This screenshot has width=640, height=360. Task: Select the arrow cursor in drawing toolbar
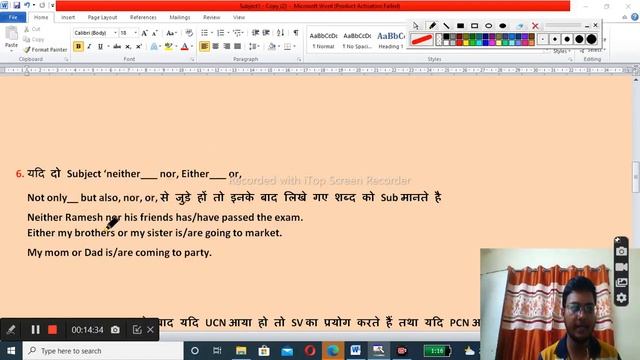pos(416,26)
